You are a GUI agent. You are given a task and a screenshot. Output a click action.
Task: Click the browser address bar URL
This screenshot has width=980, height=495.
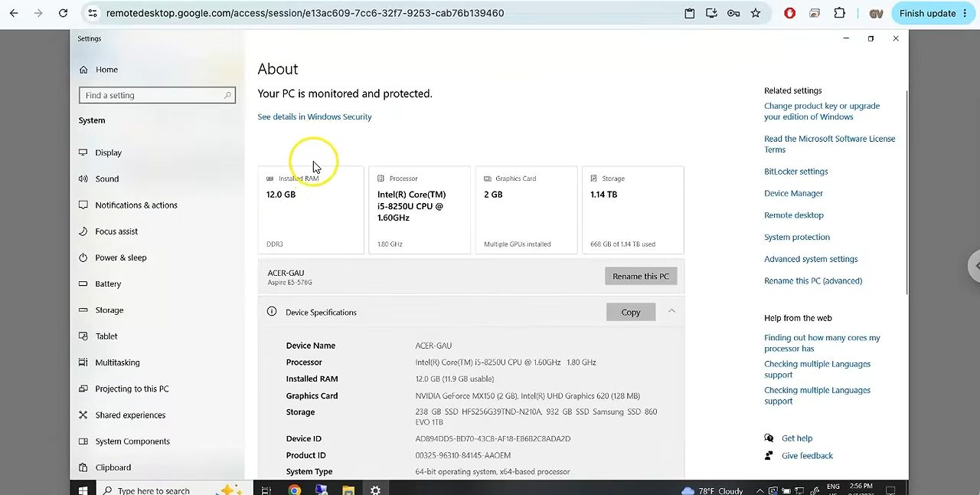tap(305, 13)
